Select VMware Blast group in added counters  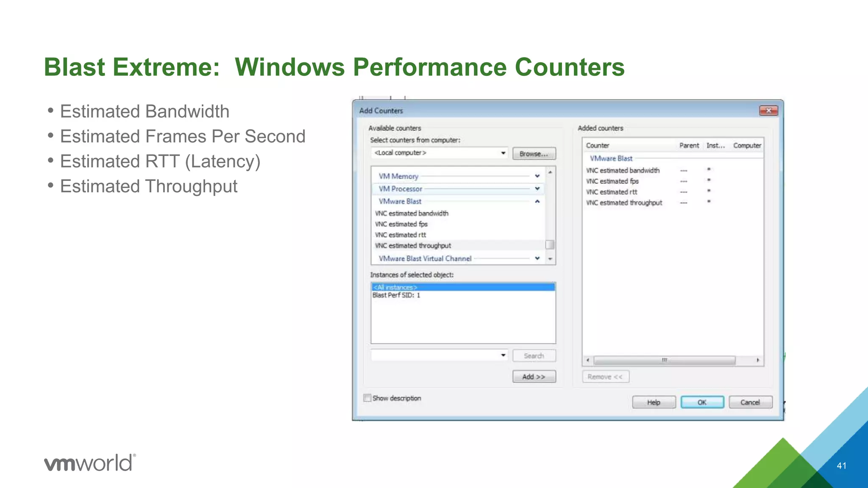coord(611,158)
